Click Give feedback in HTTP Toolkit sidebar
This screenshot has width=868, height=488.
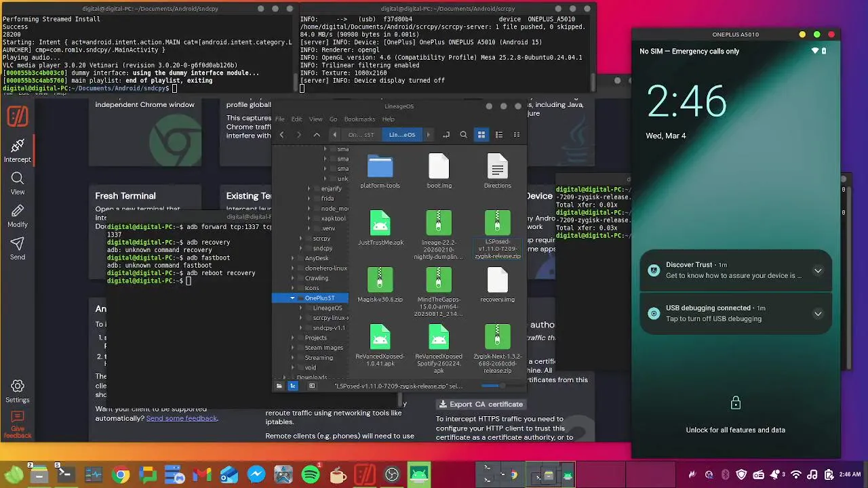coord(18,425)
